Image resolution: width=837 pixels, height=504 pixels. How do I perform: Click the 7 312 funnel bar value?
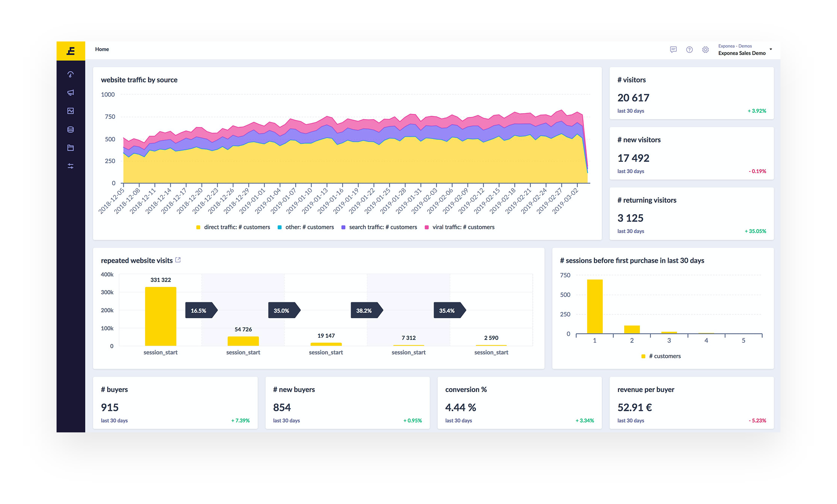pyautogui.click(x=408, y=338)
